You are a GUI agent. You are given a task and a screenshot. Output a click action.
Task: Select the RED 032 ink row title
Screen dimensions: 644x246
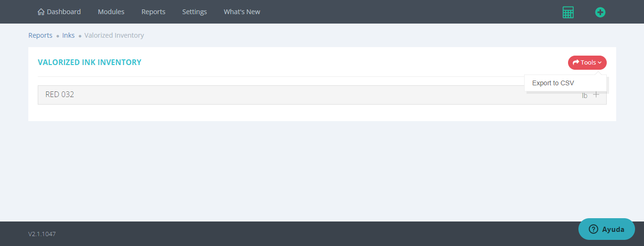coord(59,94)
